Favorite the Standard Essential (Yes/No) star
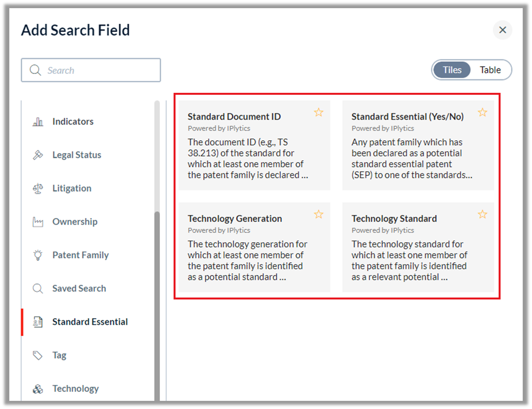 click(483, 113)
